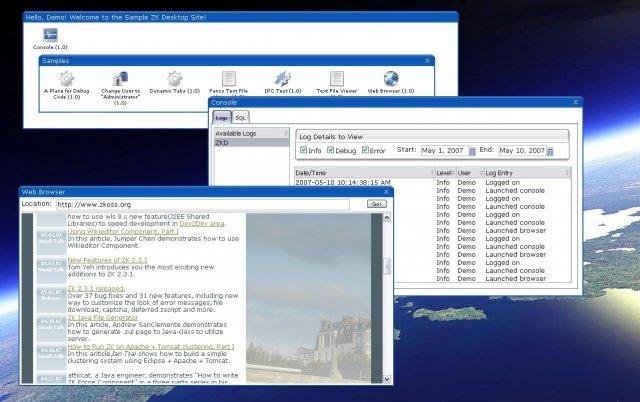Click the Web Browser vertical scrollbar thumb
640x402 pixels.
(387, 266)
